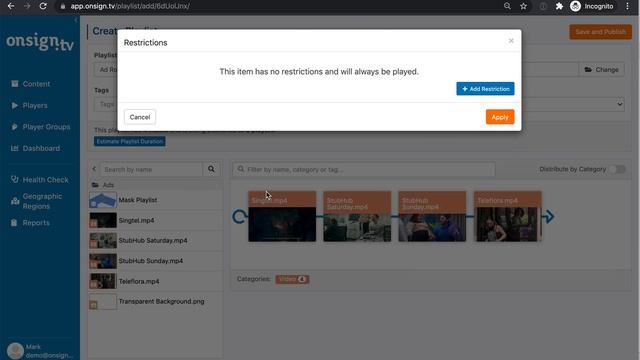Click the Geographic Regions map icon
640x360 pixels.
coord(15,201)
